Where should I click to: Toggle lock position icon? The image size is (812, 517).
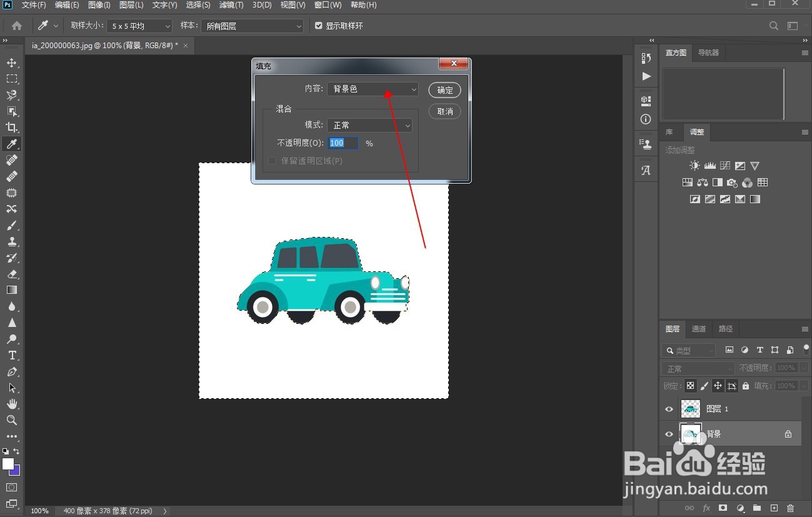(x=718, y=386)
